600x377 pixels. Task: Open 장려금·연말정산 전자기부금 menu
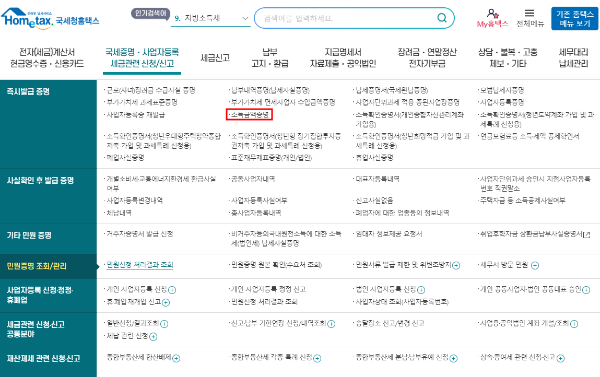[427, 58]
